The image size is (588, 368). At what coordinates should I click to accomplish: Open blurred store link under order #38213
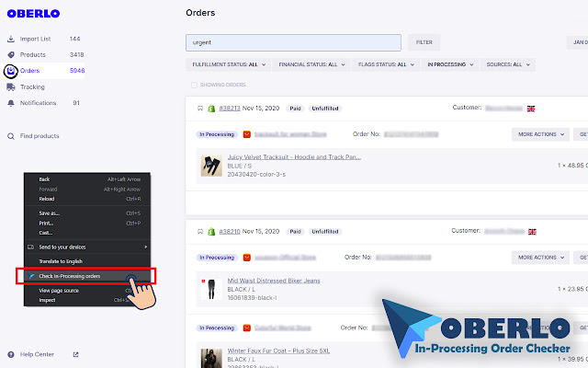coord(290,134)
